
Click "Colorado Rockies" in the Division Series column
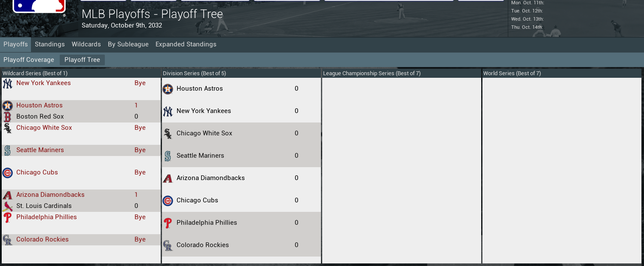click(x=203, y=245)
